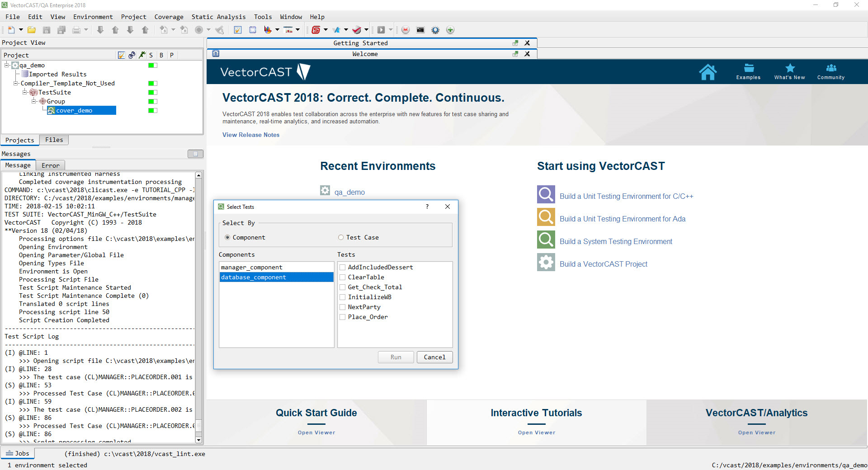Click the Run button in Select Tests
Screen dimensions: 868x470
pyautogui.click(x=396, y=357)
